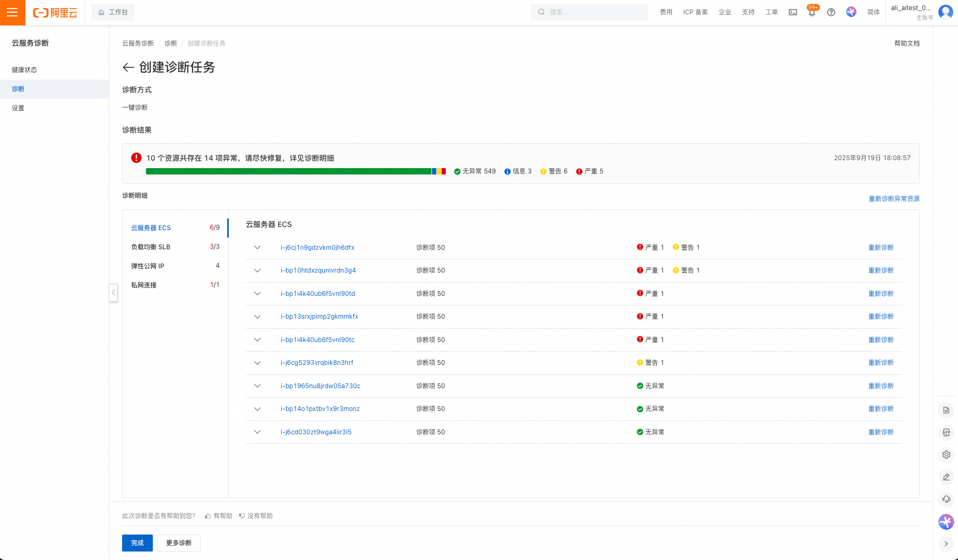Click the thumbs-up 有帮助 feedback
The width and height of the screenshot is (958, 560).
point(219,516)
